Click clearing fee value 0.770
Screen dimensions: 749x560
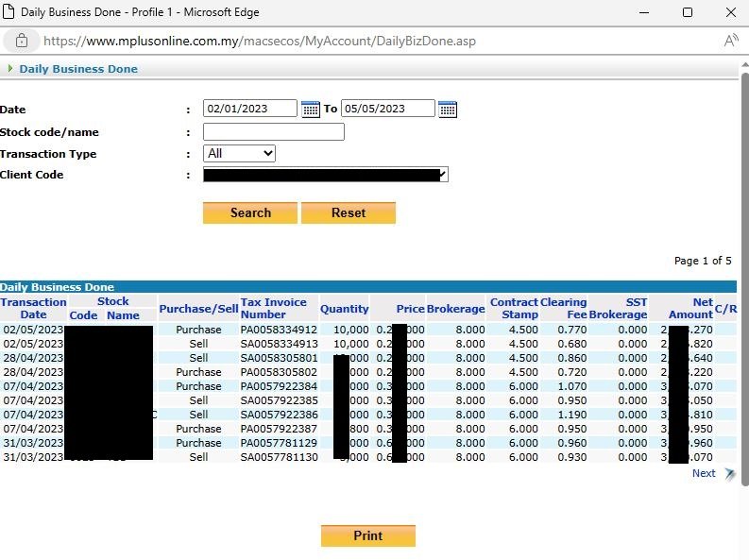pyautogui.click(x=571, y=330)
